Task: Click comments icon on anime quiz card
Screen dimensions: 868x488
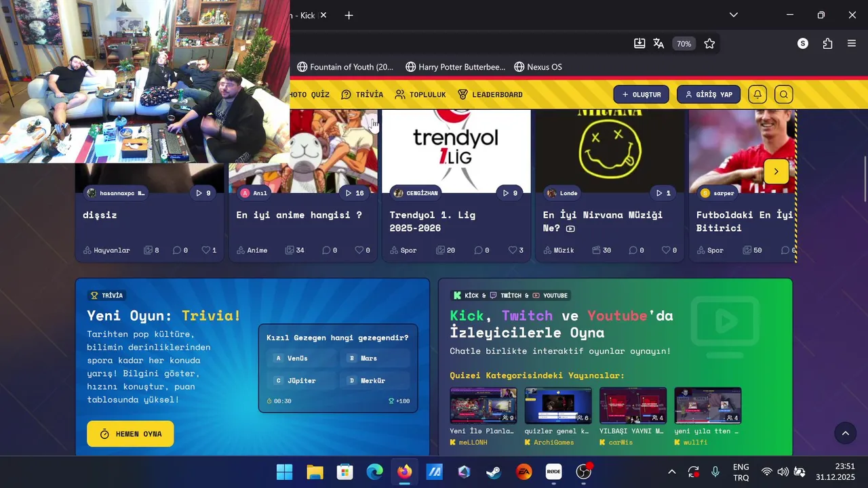Action: tap(326, 250)
